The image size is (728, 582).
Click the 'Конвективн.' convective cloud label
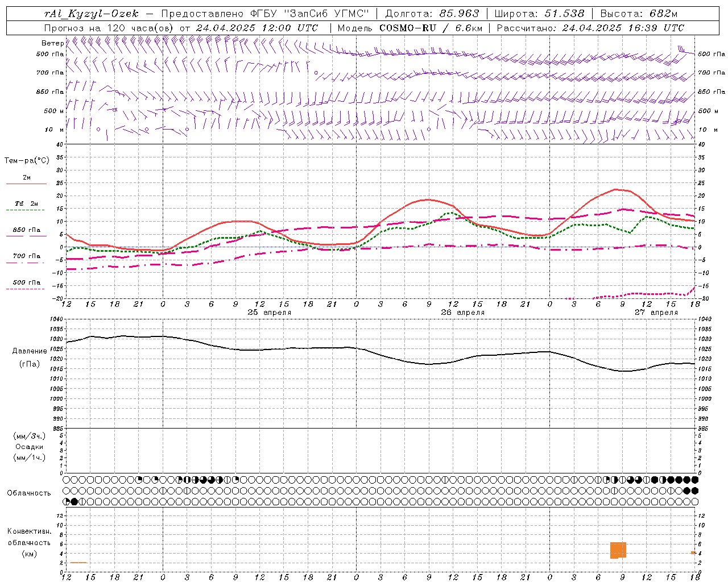coord(30,531)
